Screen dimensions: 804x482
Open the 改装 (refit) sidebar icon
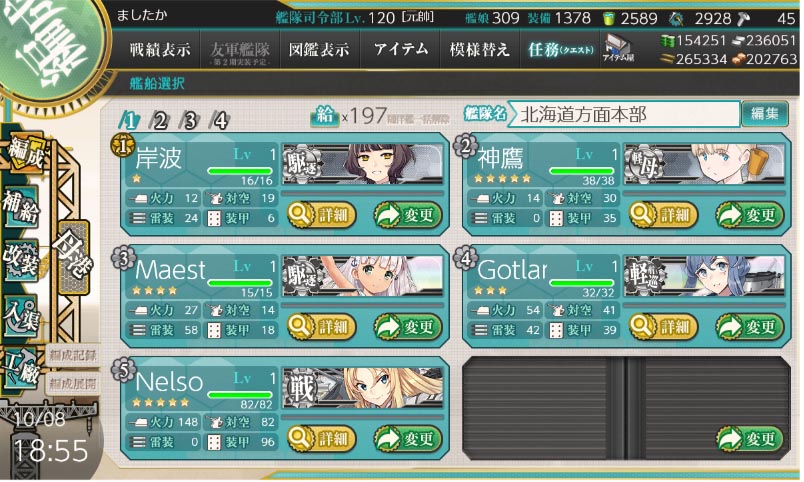click(x=22, y=260)
